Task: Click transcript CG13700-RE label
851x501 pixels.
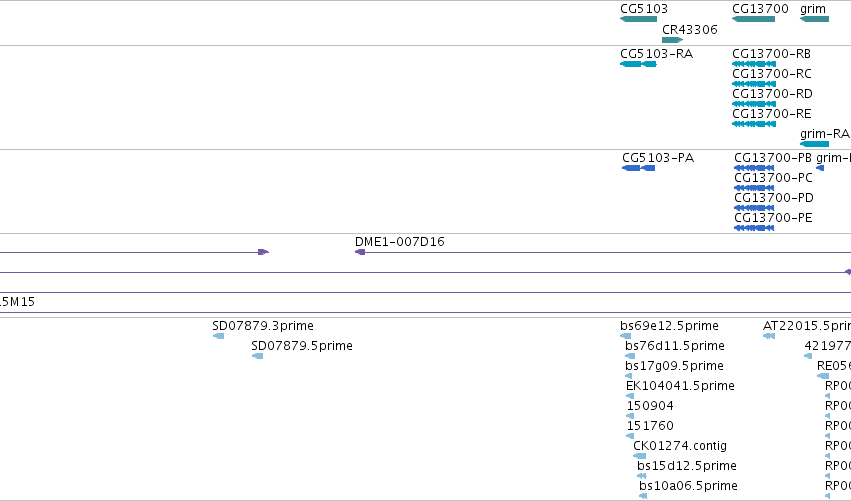Action: [x=772, y=114]
